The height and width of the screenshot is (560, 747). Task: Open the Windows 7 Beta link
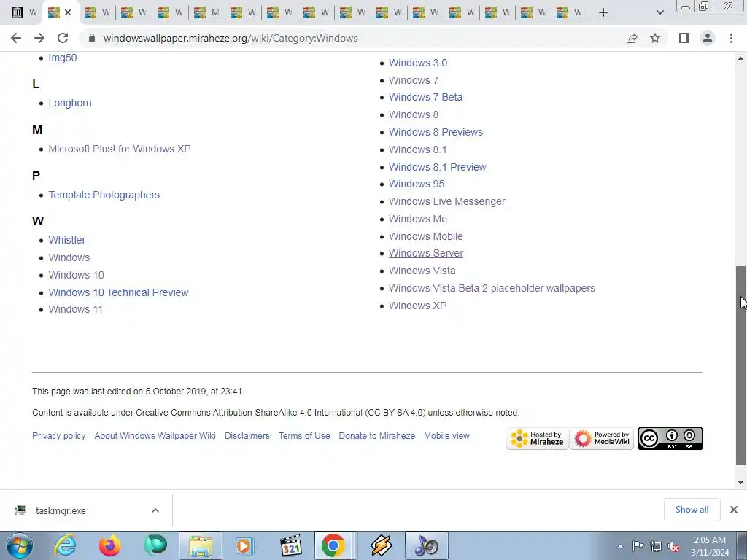(x=425, y=97)
